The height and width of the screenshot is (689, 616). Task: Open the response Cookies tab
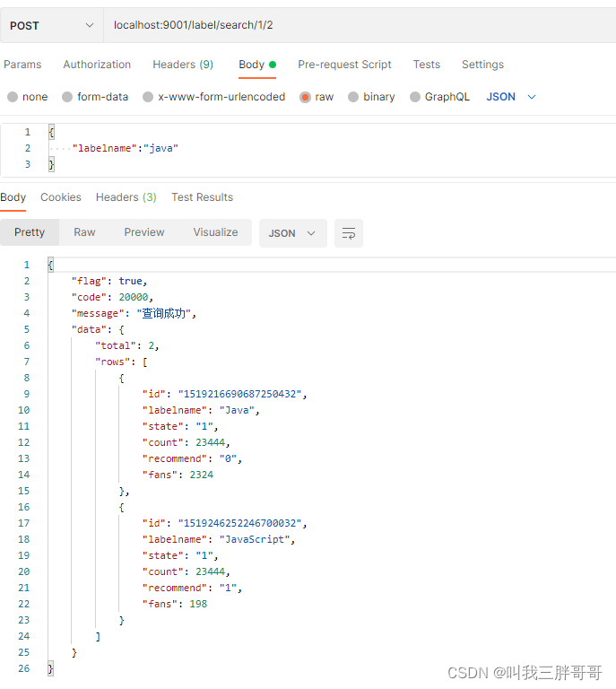(x=61, y=197)
